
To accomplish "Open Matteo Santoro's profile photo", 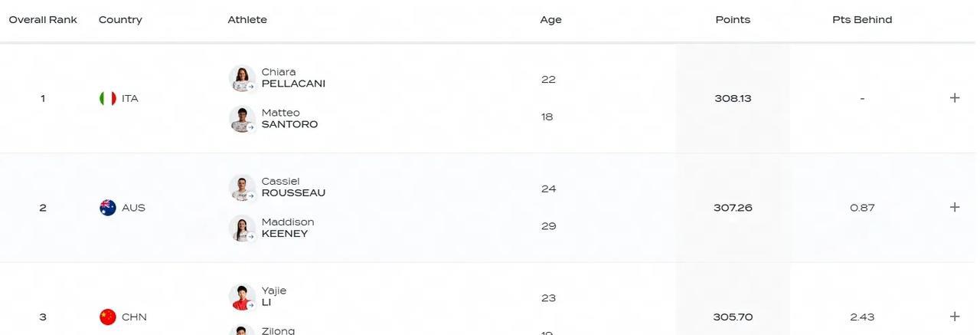I will (242, 119).
